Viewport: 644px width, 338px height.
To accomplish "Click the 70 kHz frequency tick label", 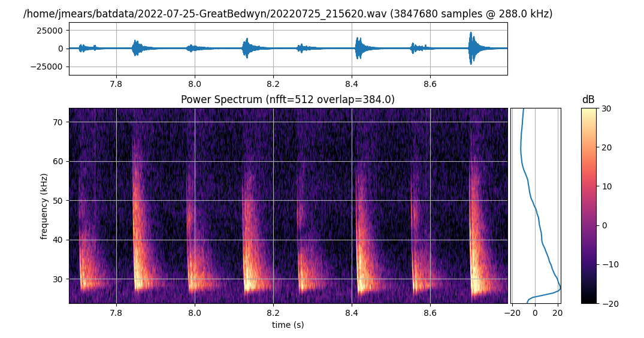I will point(58,122).
